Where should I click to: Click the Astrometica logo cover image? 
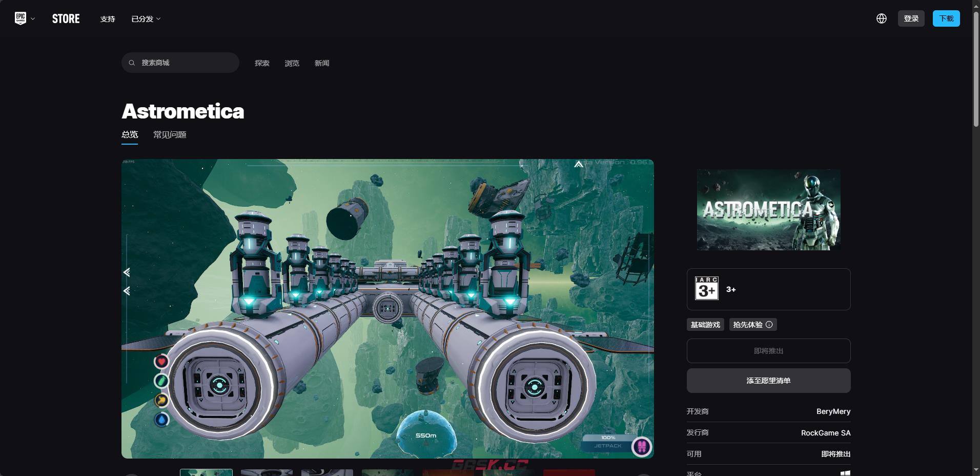pyautogui.click(x=769, y=210)
